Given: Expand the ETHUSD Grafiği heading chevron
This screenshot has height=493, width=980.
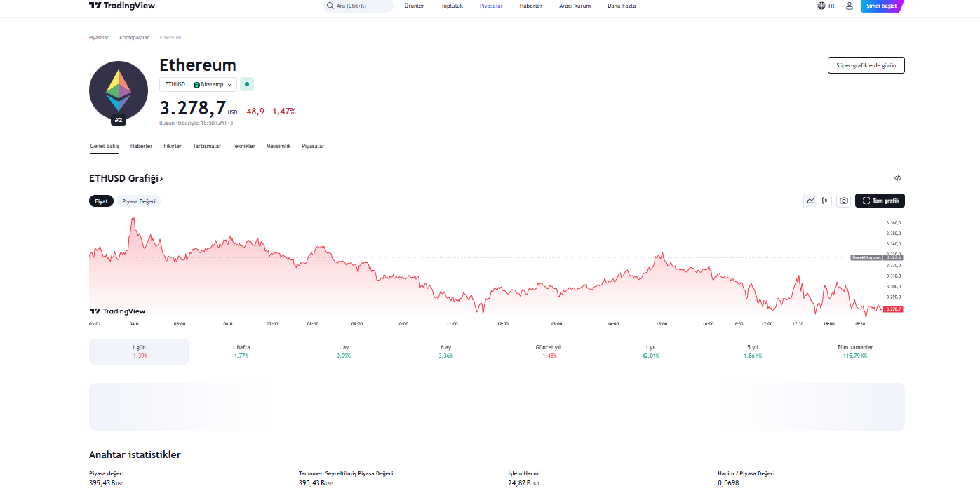Looking at the screenshot, I should [x=161, y=179].
